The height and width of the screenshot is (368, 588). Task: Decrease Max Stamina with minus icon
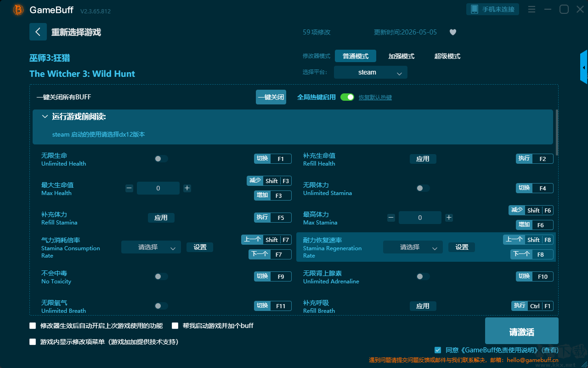tap(391, 218)
